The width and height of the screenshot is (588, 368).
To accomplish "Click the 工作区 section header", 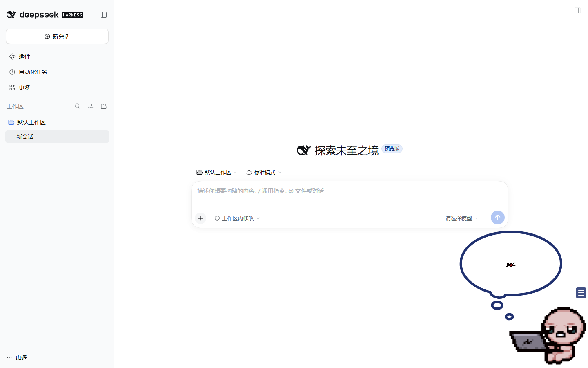I will 15,106.
